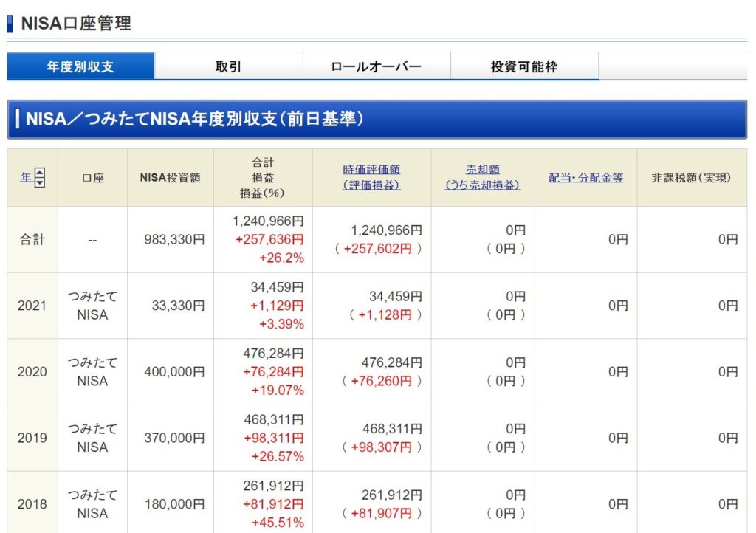Open the 取引 tab
Screen dimensions: 756x533
tap(228, 66)
